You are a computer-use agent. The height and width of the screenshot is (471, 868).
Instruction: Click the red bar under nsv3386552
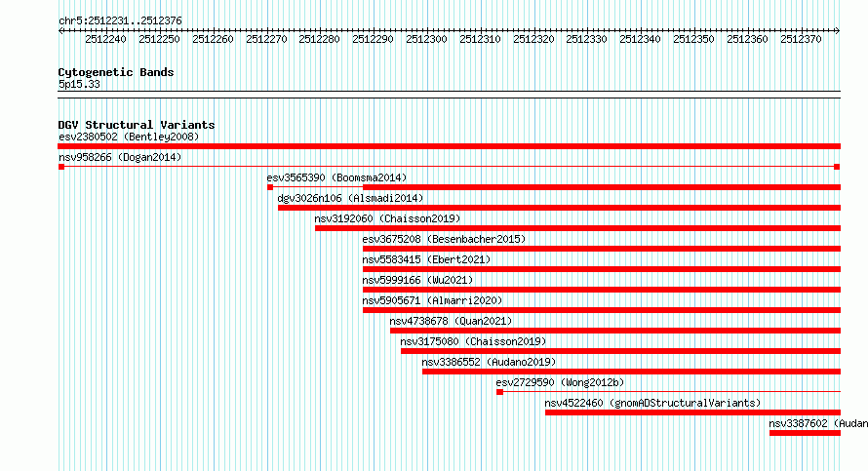tap(632, 372)
